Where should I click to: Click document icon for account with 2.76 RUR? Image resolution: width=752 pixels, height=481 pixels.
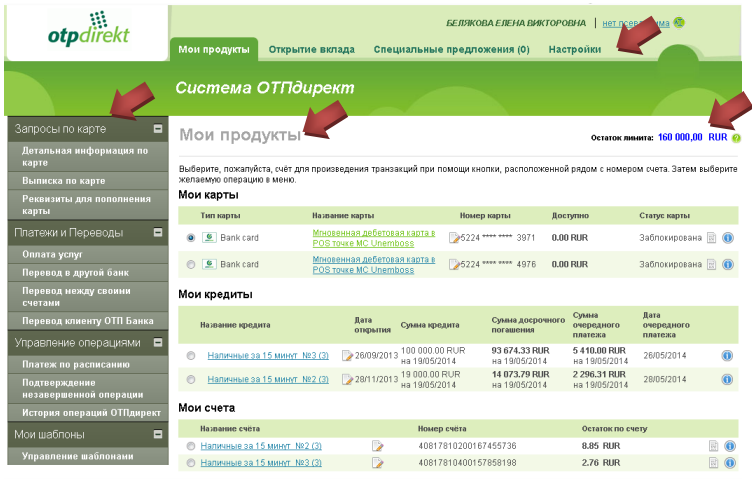(x=712, y=463)
